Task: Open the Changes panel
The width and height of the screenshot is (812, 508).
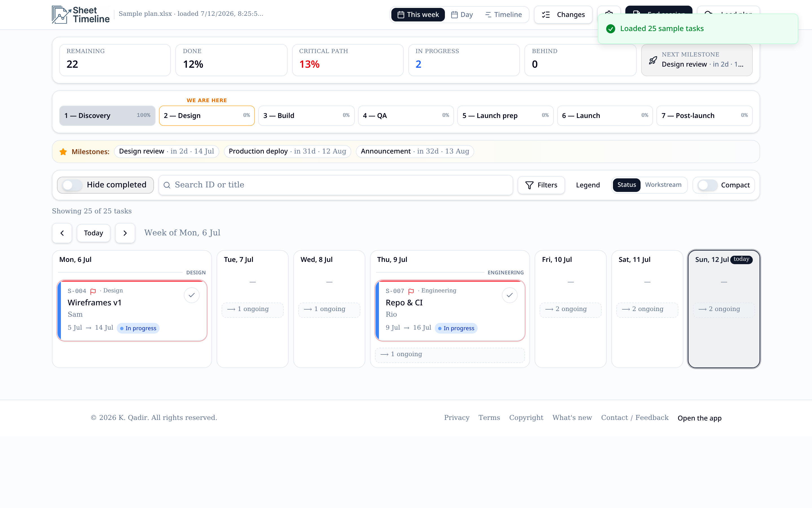Action: click(x=563, y=14)
